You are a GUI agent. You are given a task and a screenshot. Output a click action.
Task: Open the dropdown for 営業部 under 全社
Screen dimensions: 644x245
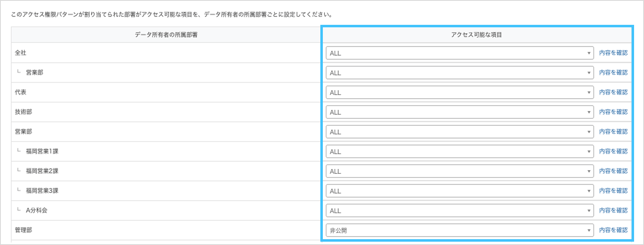[x=459, y=73]
